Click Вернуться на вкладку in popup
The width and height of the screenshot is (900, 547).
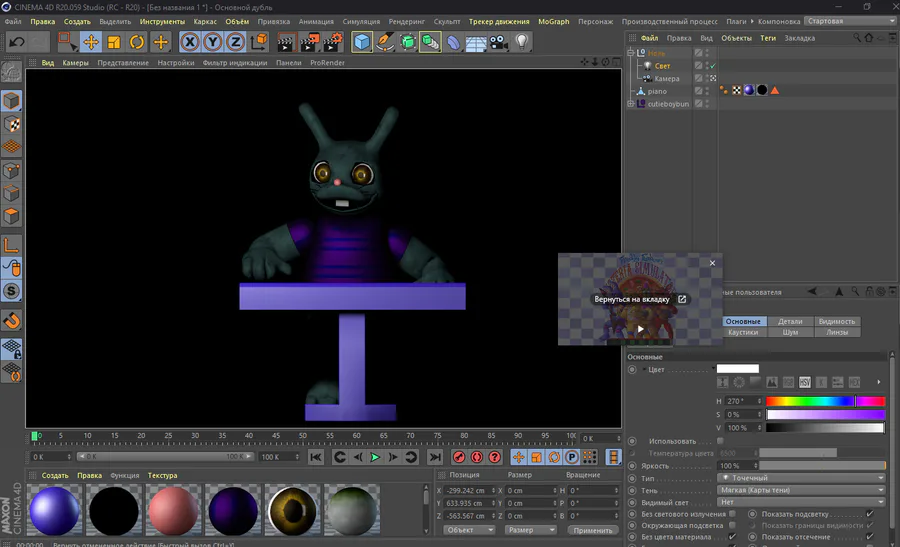(x=631, y=300)
